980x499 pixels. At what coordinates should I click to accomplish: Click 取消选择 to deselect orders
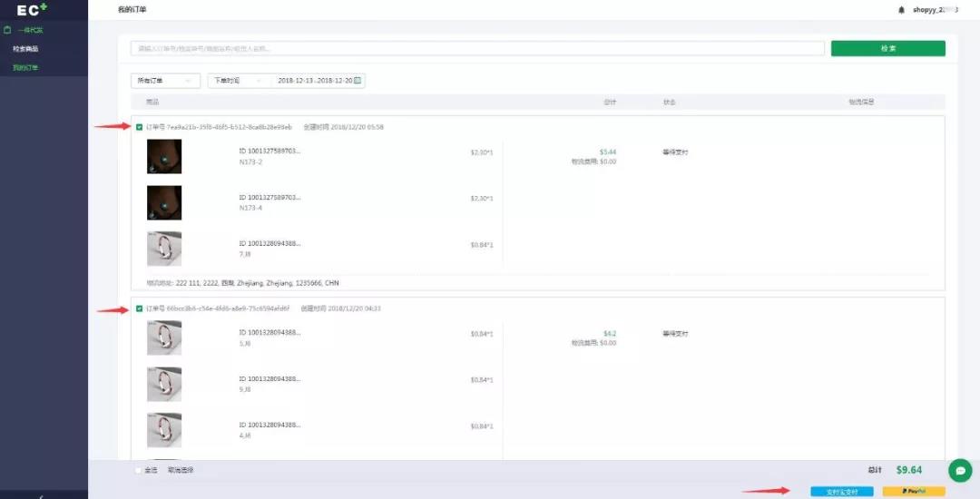[x=181, y=470]
